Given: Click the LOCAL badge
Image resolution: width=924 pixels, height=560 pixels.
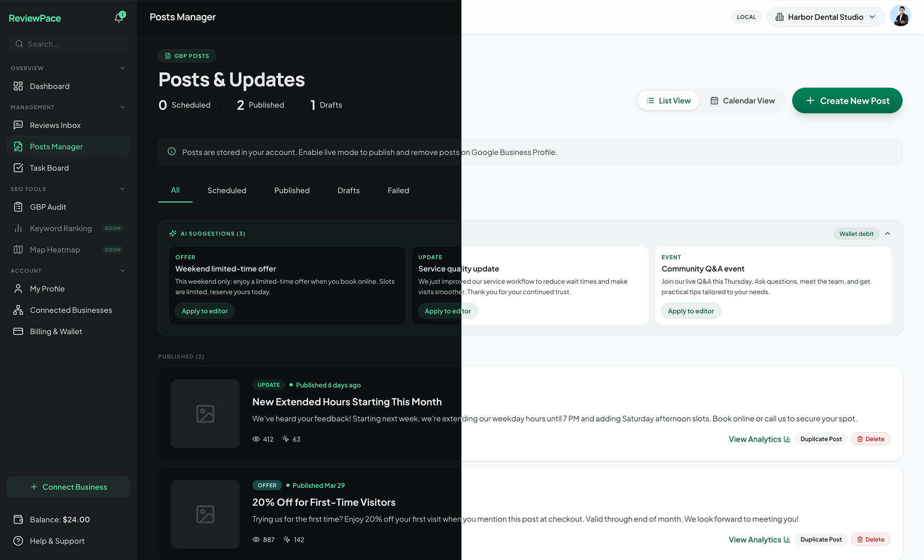Looking at the screenshot, I should click(x=746, y=17).
